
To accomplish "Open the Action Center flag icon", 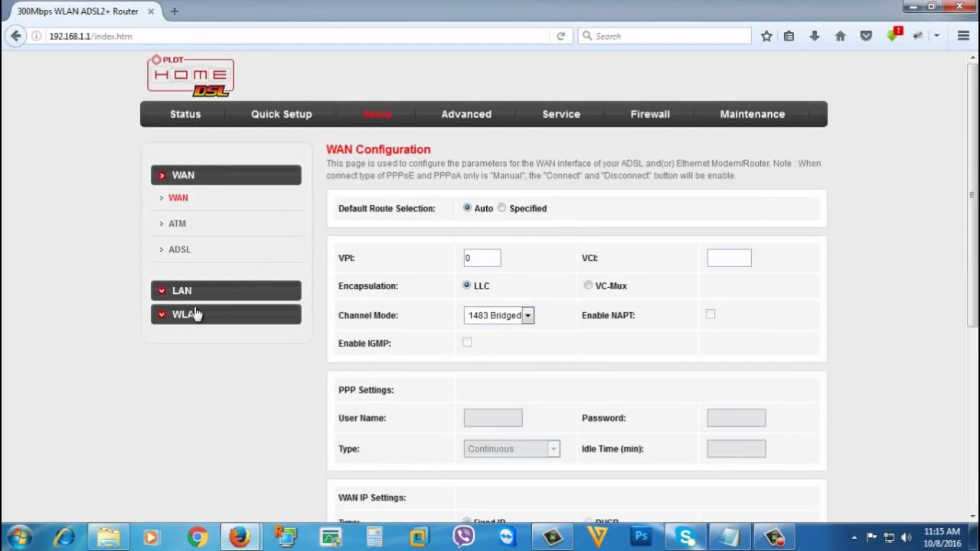I will pyautogui.click(x=871, y=537).
